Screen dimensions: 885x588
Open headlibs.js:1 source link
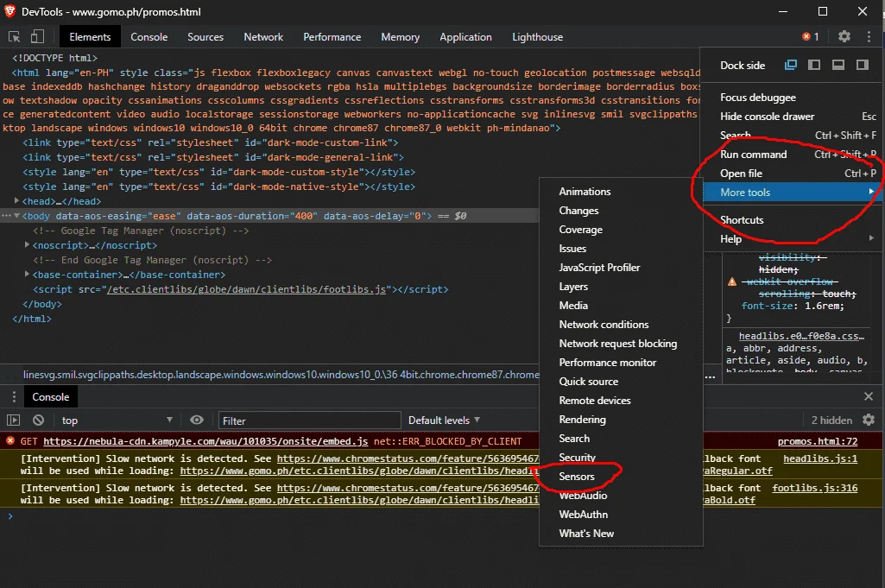(820, 458)
